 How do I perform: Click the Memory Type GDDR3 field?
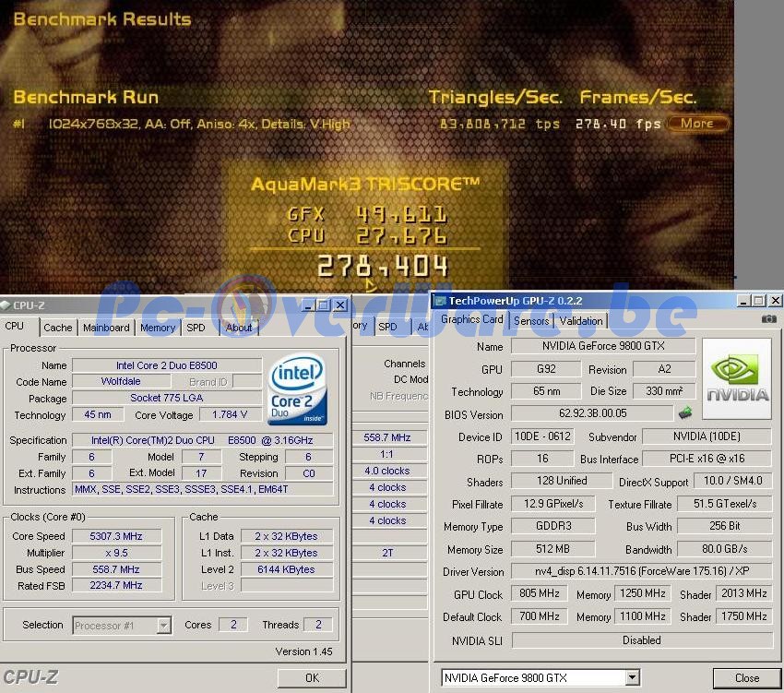pos(553,526)
